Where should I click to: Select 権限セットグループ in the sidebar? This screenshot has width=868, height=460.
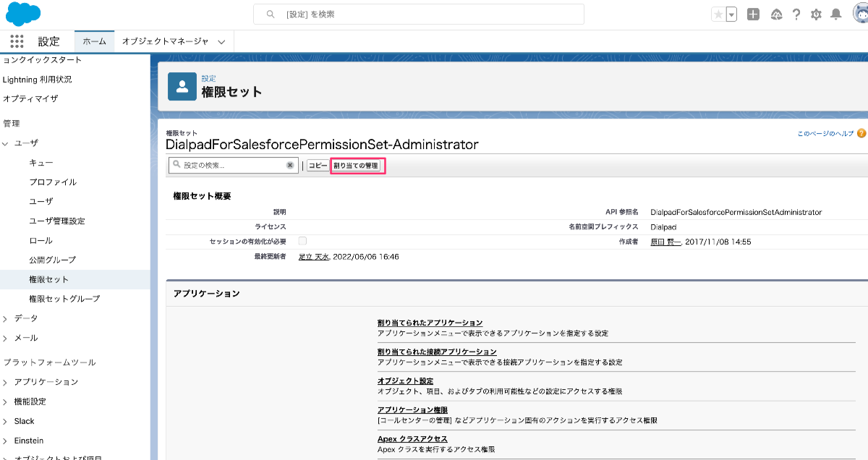(64, 299)
